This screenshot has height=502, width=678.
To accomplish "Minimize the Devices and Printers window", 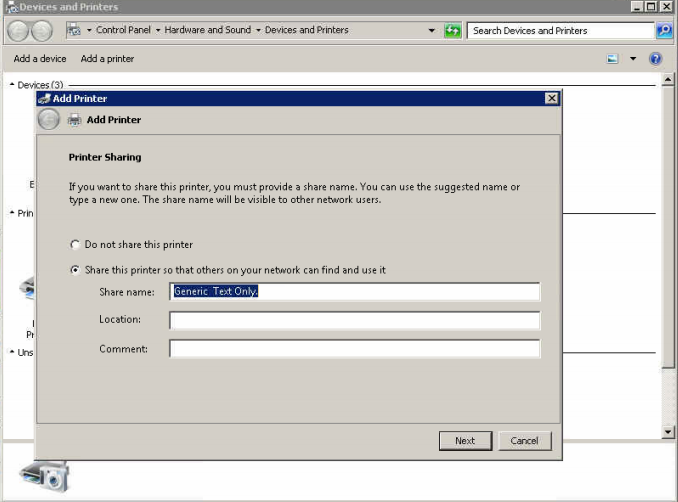I will tap(636, 7).
